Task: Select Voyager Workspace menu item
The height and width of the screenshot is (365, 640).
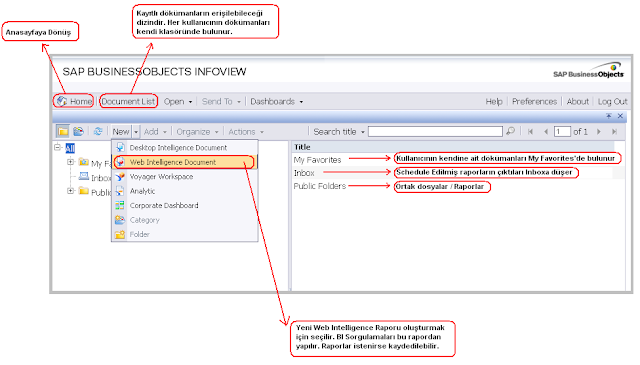Action: tap(185, 176)
